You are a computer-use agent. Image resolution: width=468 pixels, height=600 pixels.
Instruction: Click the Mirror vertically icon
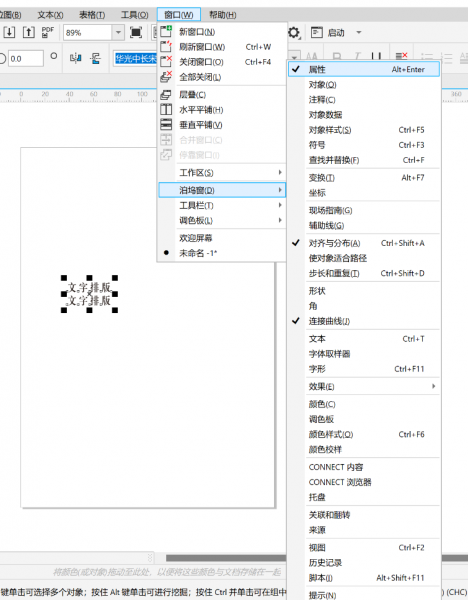[x=95, y=58]
